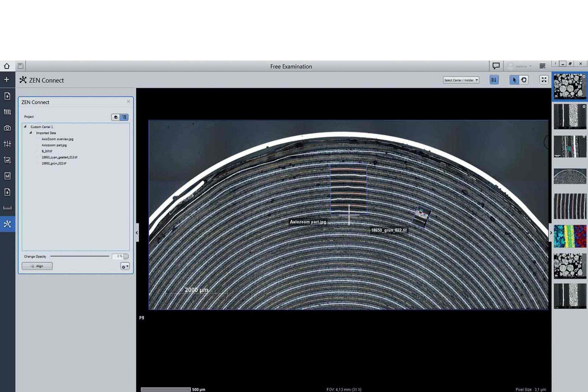Click the 18650_grün_022.tif image label
The image size is (588, 392).
389,230
